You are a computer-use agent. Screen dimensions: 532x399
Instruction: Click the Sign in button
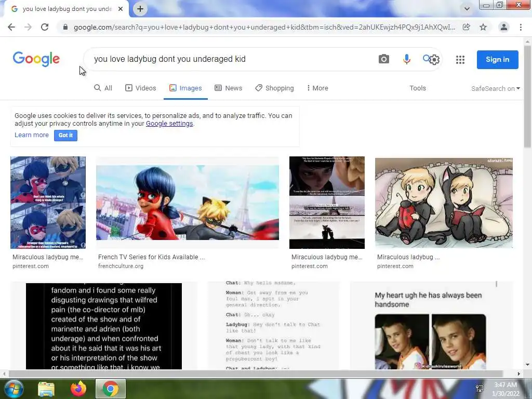coord(497,60)
